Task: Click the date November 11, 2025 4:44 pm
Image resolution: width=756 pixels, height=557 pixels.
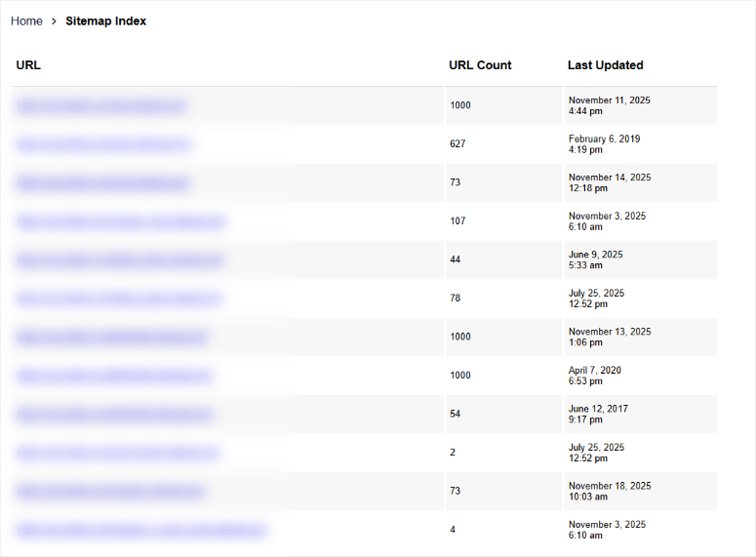Action: tap(609, 105)
